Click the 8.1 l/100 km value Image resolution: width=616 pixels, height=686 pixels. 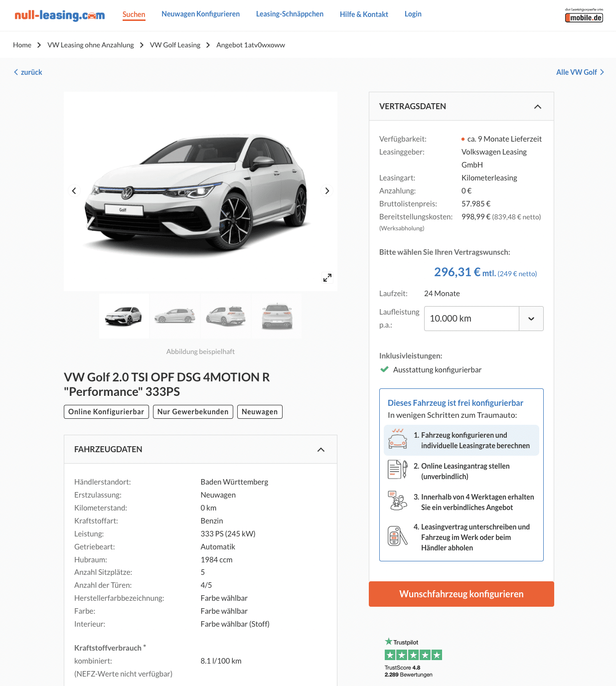point(221,661)
